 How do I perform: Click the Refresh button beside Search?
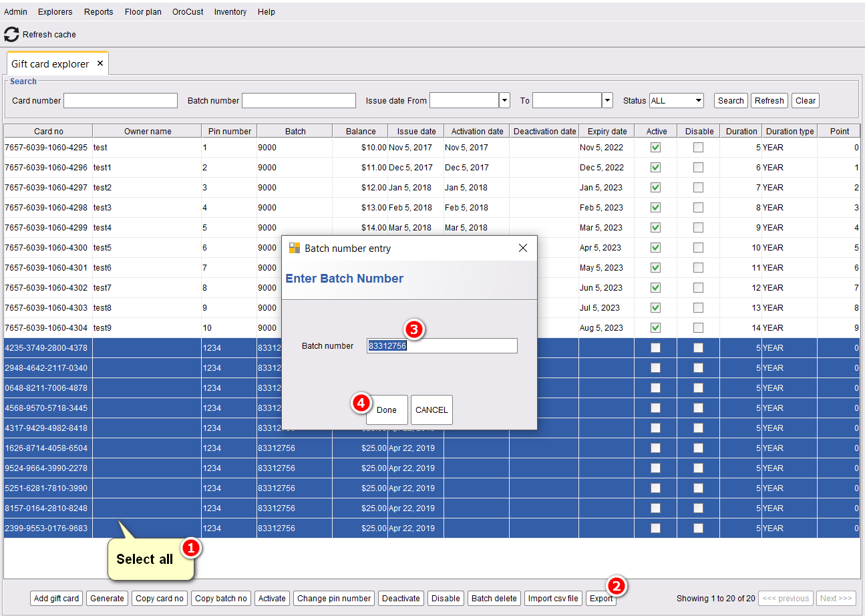coord(769,100)
